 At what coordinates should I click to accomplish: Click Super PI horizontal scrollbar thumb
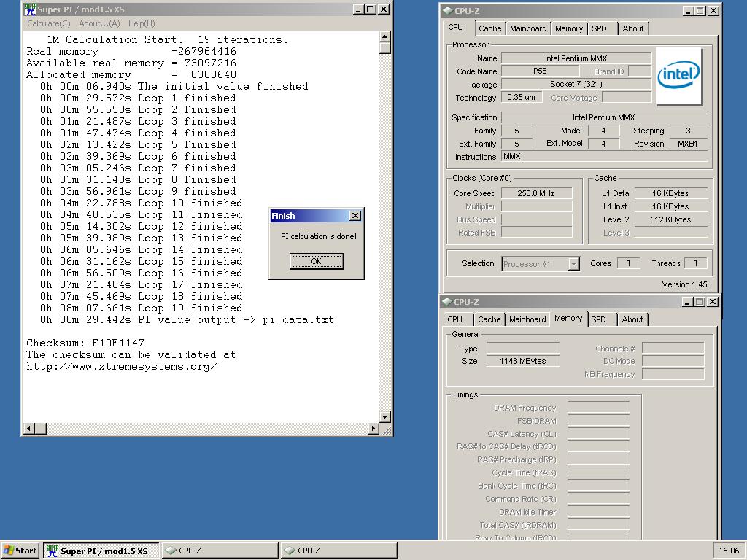point(41,429)
